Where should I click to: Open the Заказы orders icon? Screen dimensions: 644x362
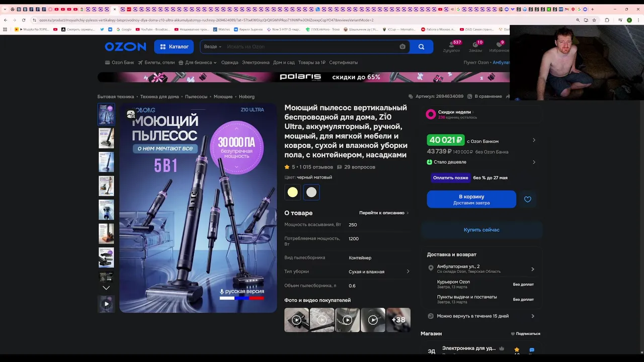click(475, 47)
